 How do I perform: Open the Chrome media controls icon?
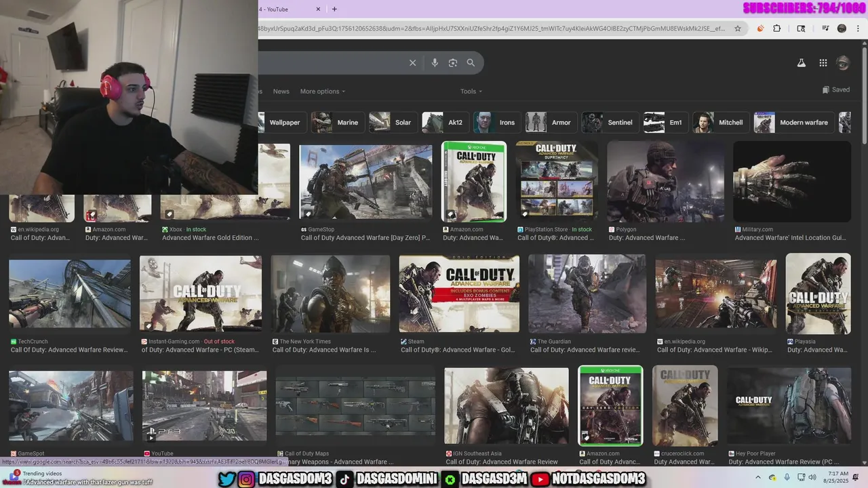click(x=825, y=28)
